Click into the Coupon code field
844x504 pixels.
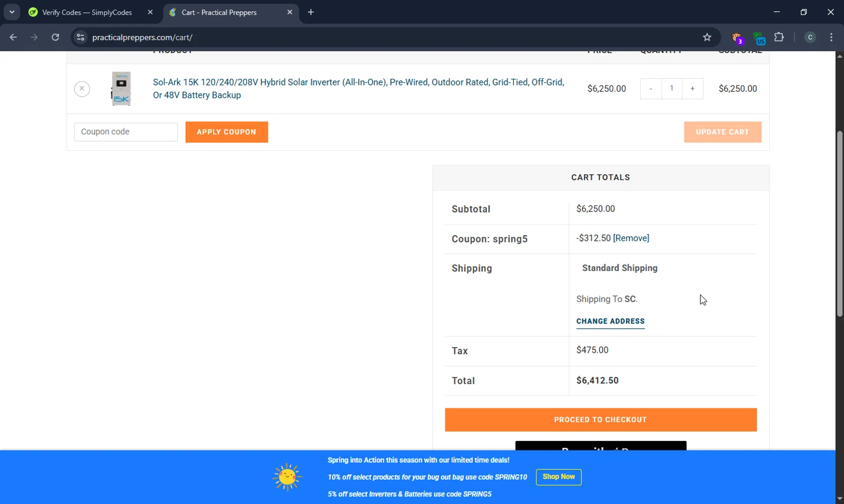[126, 132]
